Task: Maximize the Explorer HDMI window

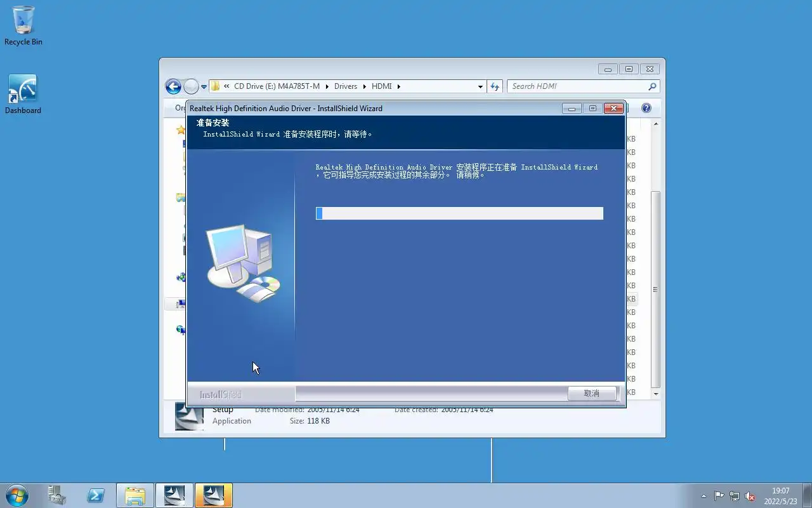Action: click(x=629, y=69)
